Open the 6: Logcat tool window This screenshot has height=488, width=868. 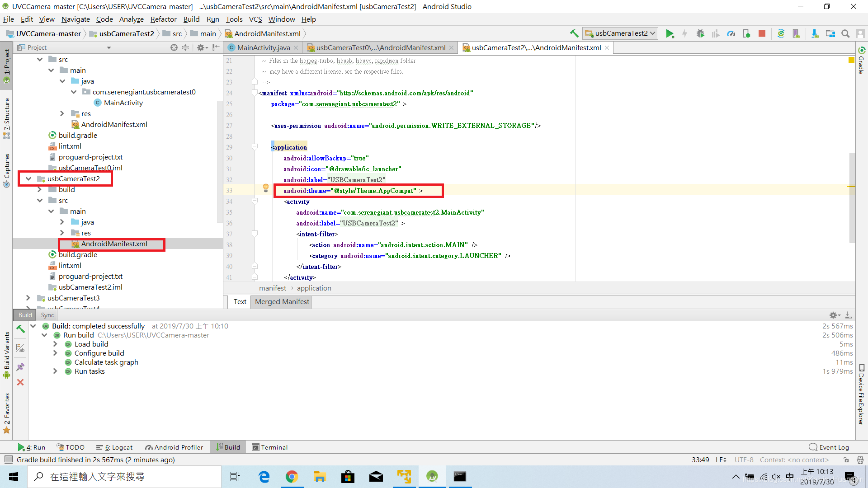tap(114, 447)
